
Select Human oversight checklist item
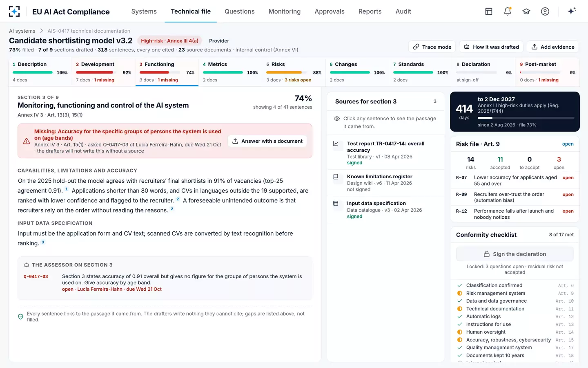click(x=515, y=332)
